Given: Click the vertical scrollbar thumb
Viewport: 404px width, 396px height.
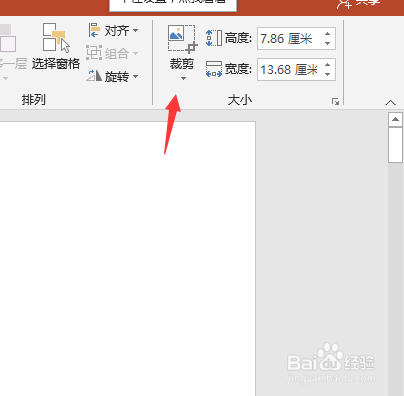Looking at the screenshot, I should (395, 145).
